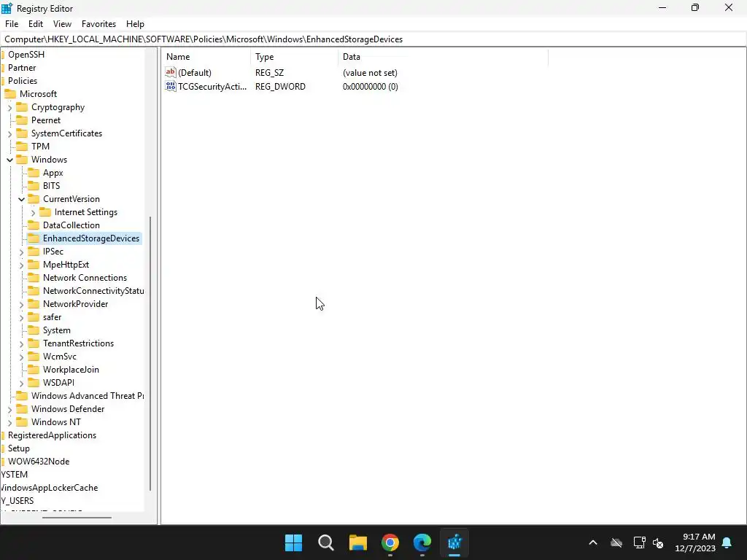
Task: Select the RegisteredApplications key
Action: click(x=52, y=435)
